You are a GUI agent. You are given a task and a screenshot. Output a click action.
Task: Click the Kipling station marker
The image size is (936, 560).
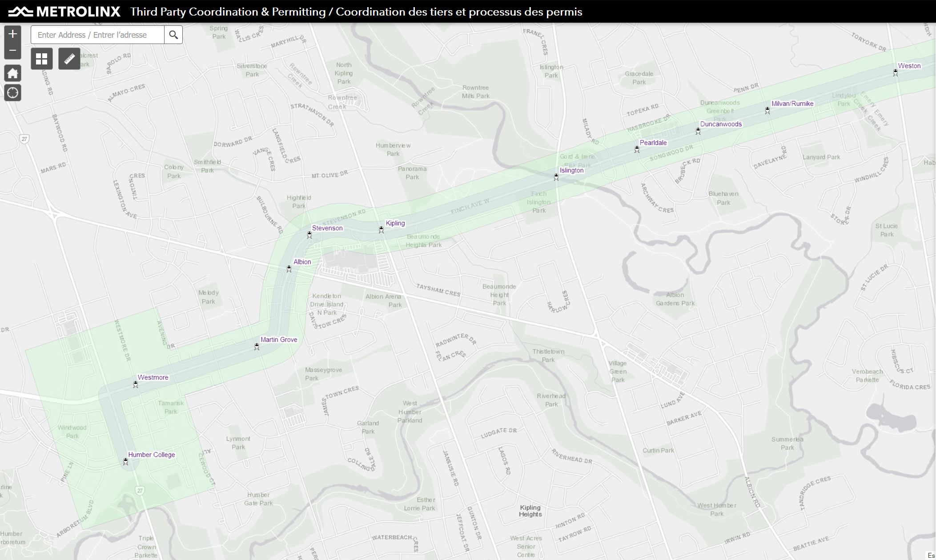pos(381,230)
